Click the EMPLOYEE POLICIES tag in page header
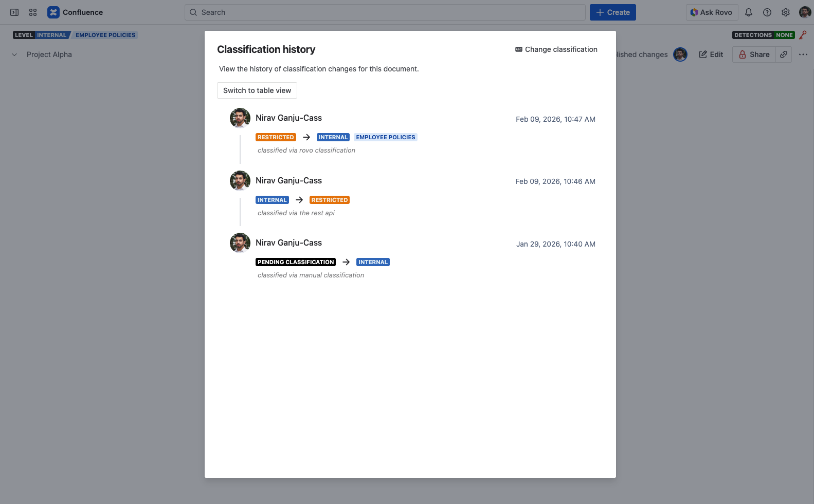814x504 pixels. [105, 35]
